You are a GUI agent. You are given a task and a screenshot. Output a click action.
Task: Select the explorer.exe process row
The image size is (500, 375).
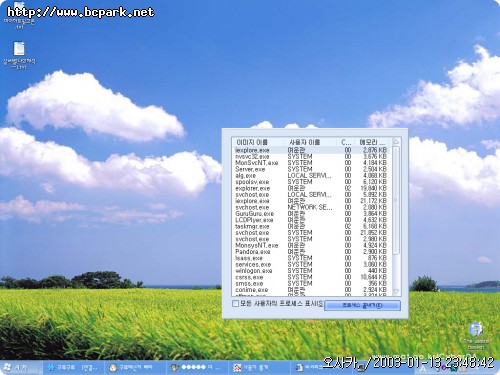click(312, 188)
